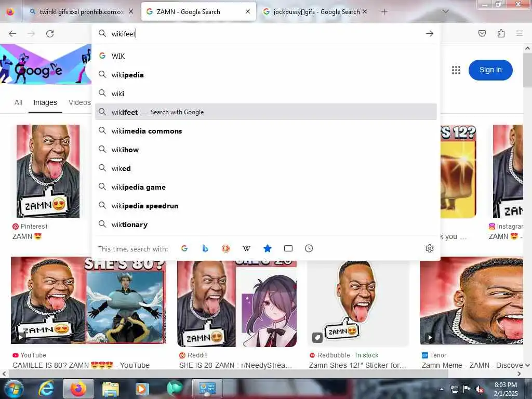Viewport: 532px width, 399px height.
Task: Open the Google apps grid
Action: tap(456, 70)
